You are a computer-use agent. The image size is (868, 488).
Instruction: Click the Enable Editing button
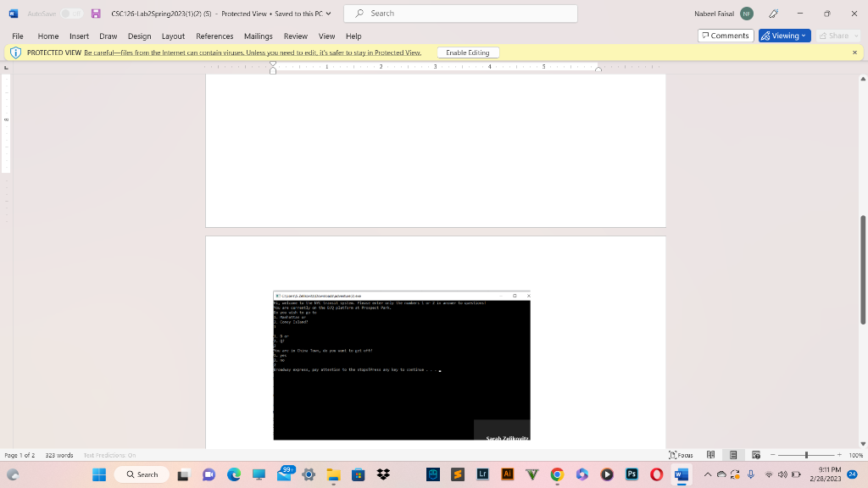[x=468, y=52]
